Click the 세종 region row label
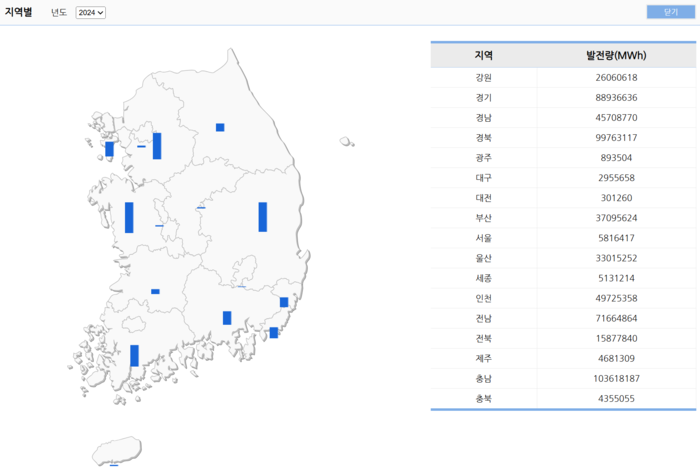 483,279
